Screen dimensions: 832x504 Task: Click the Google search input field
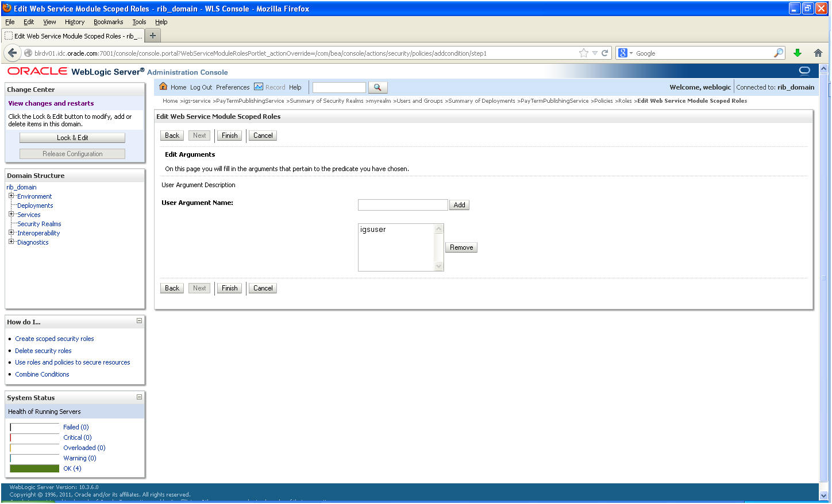(x=703, y=53)
